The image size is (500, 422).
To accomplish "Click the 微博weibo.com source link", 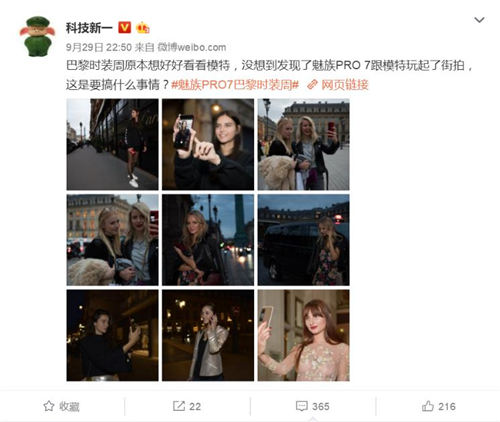I will (192, 47).
